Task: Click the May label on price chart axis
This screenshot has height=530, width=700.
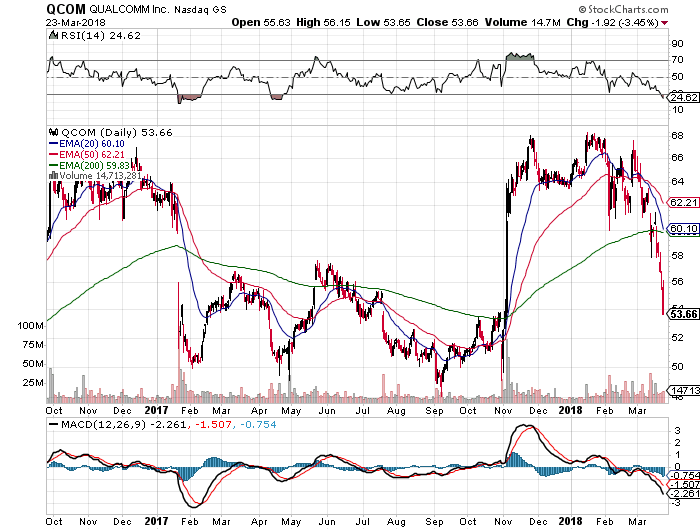Action: [x=291, y=411]
